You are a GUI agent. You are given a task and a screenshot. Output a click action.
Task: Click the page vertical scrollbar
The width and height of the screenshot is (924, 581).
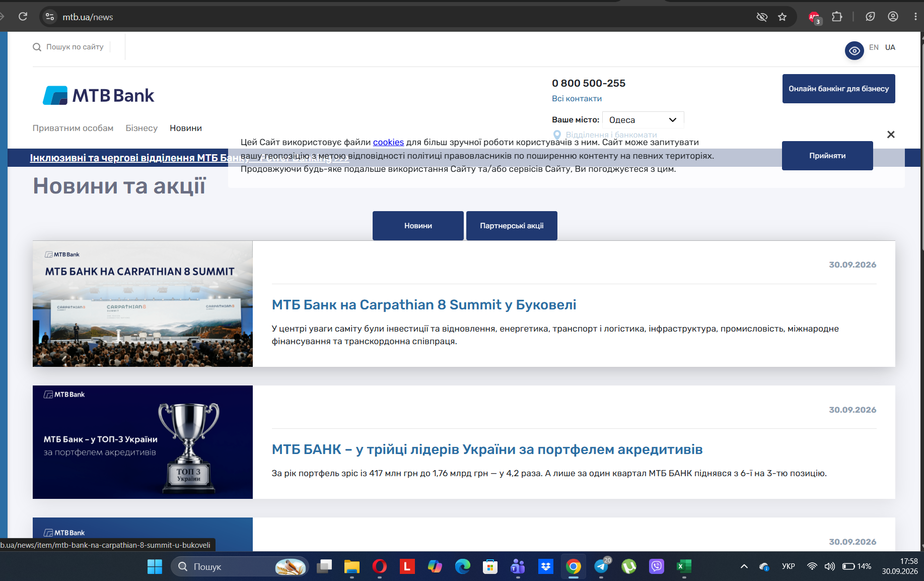(x=921, y=291)
